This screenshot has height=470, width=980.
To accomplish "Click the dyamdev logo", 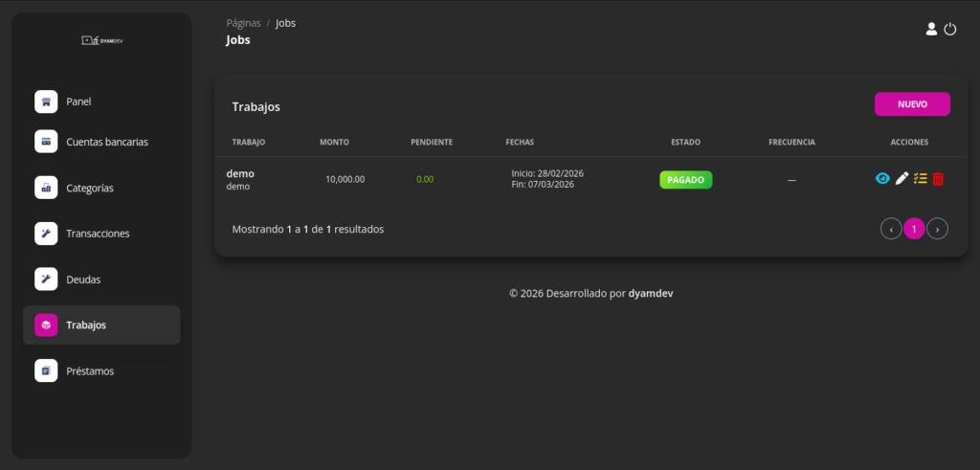I will [101, 40].
